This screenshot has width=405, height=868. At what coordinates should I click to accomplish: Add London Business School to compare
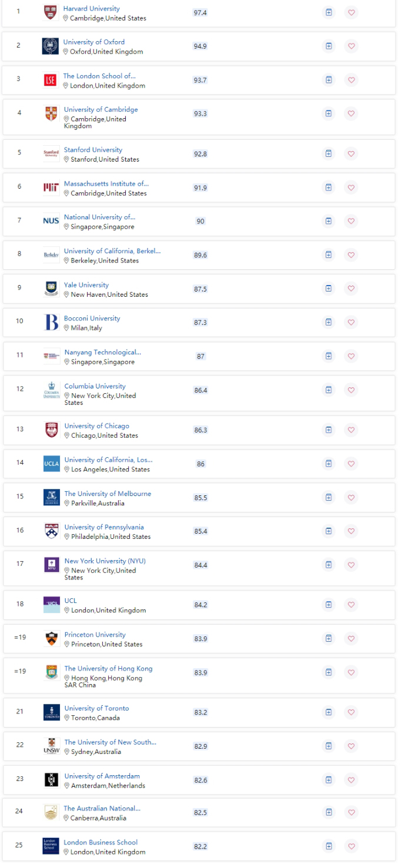point(329,846)
